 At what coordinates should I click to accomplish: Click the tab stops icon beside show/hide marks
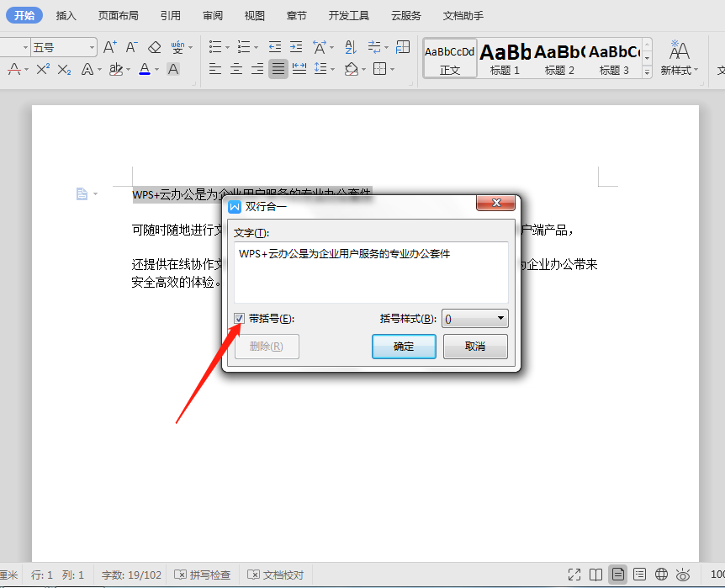coord(403,47)
